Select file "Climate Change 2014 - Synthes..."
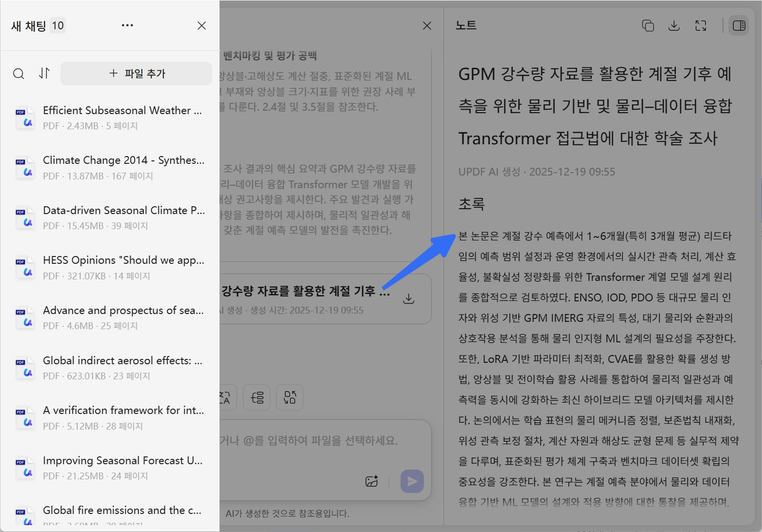 pos(110,168)
